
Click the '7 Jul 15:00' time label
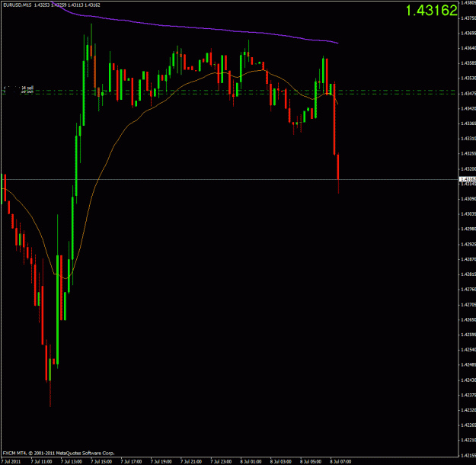101,462
